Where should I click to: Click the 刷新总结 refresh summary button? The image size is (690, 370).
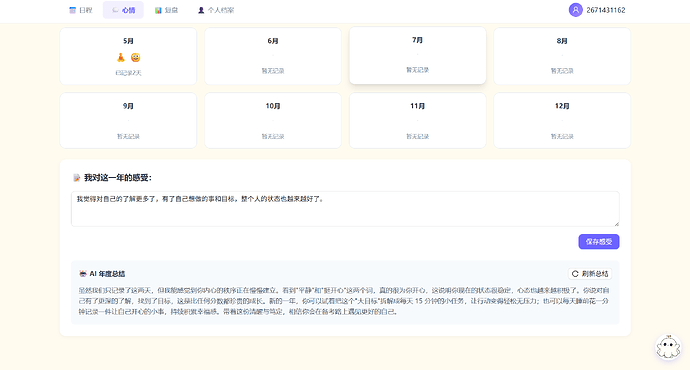[x=590, y=274]
